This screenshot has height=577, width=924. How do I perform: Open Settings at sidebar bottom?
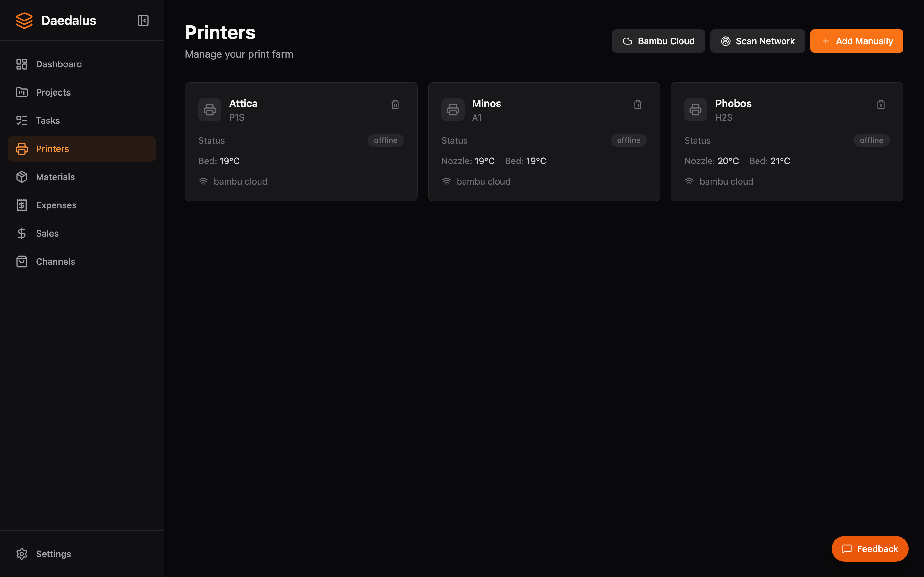click(x=54, y=554)
